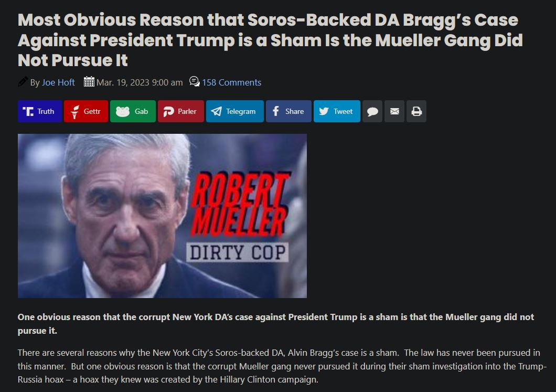556x392 pixels.
Task: Print the article using printer icon
Action: pos(416,111)
